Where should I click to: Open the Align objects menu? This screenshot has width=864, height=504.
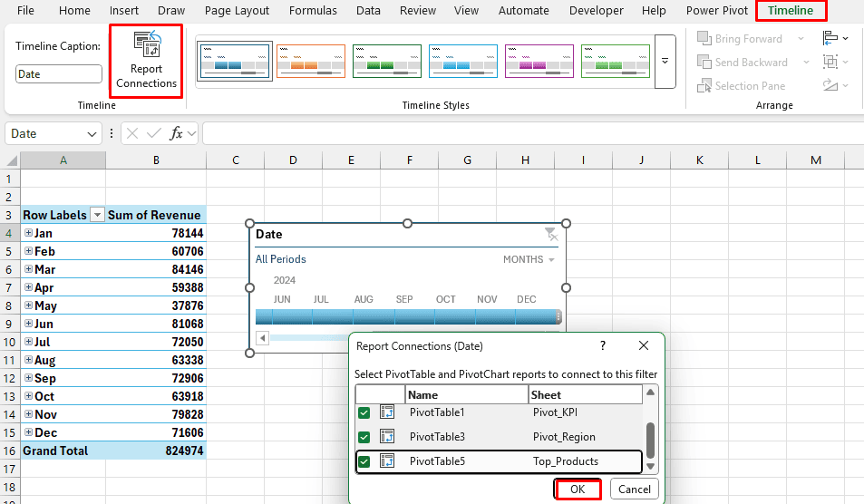click(835, 39)
